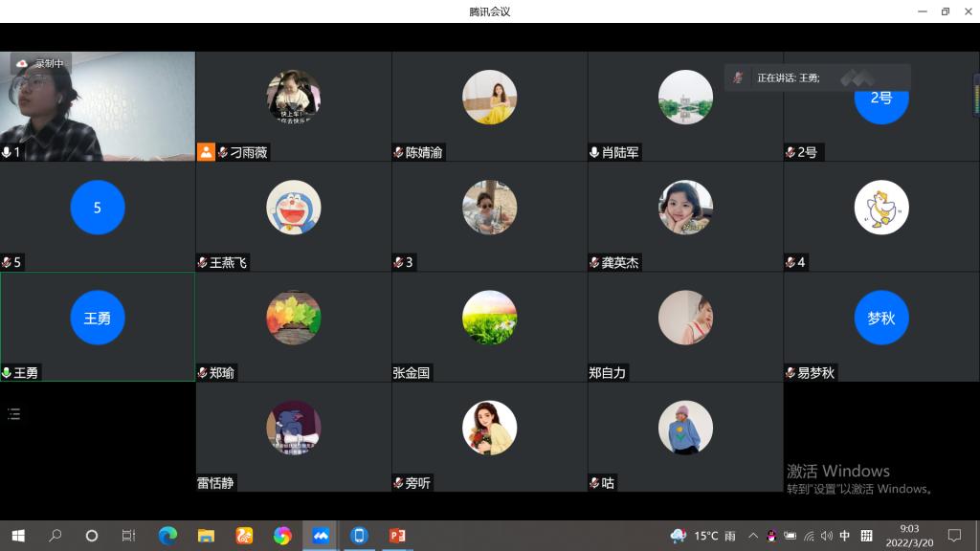
Task: Click the Microsoft Edge taskbar icon
Action: (x=167, y=536)
